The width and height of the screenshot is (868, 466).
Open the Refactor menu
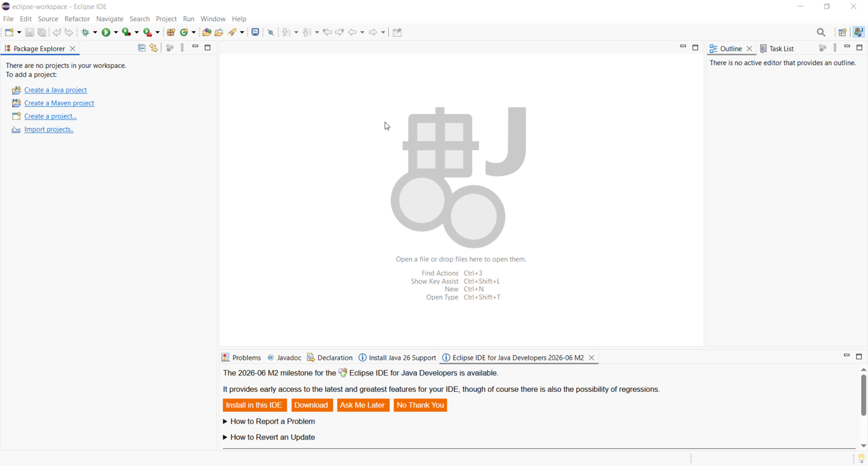77,19
